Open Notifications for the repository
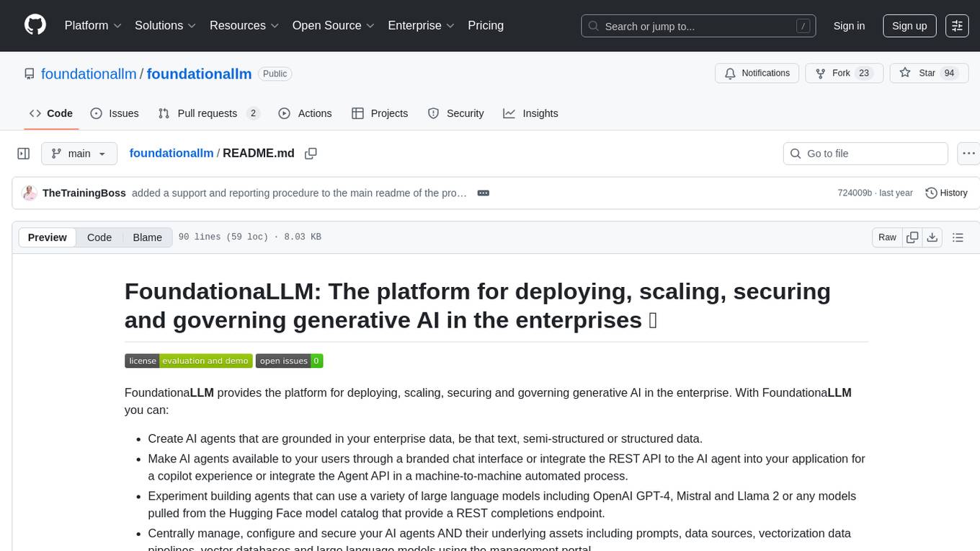Viewport: 980px width, 551px height. tap(757, 74)
